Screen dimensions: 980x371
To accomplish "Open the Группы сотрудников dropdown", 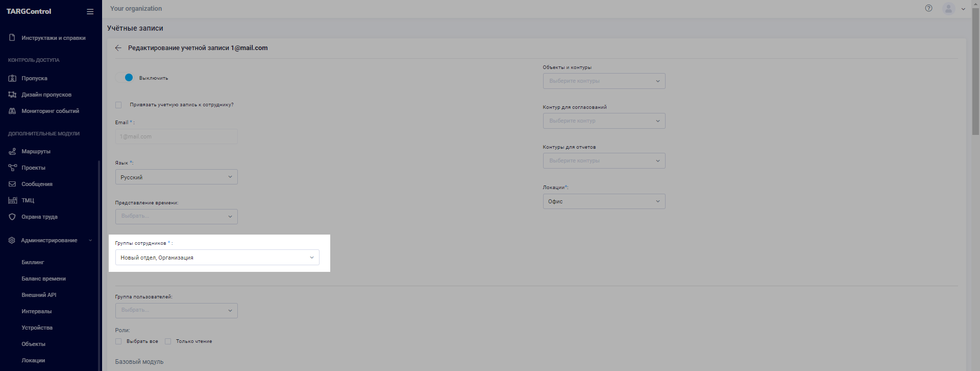I will click(x=217, y=258).
